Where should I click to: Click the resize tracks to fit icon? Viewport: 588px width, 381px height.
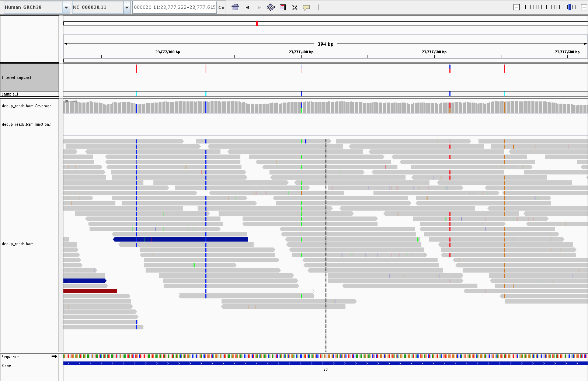[295, 7]
